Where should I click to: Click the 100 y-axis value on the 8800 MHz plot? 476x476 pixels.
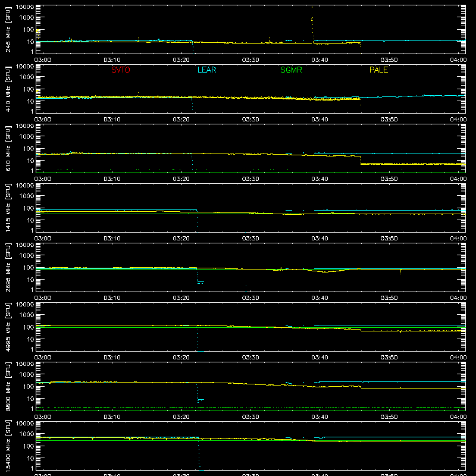(29, 387)
